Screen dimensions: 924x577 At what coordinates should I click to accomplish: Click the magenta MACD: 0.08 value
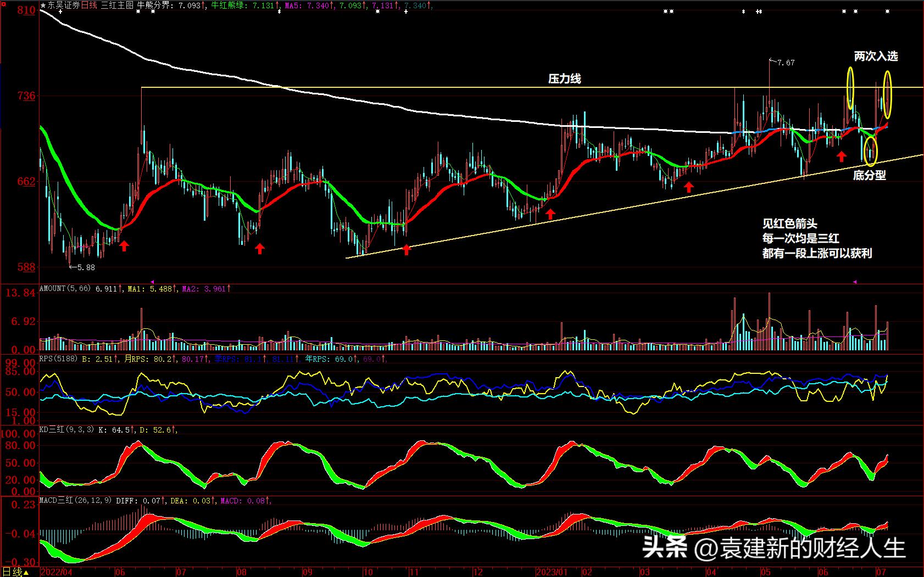coord(245,501)
